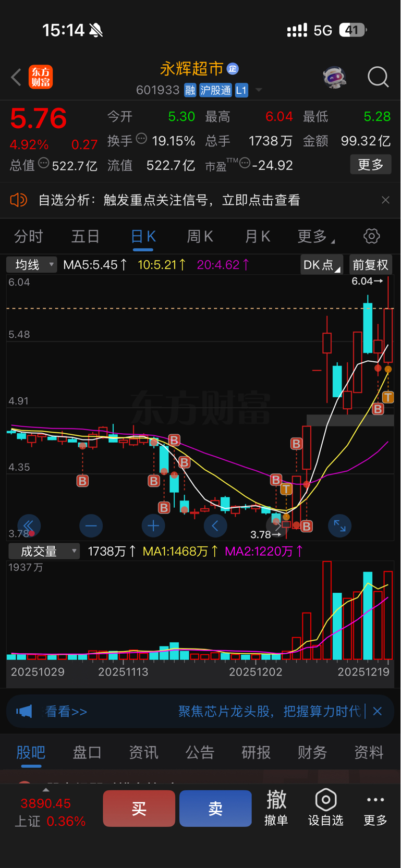
Task: Tap 更多 button beside 市盈
Action: [x=371, y=165]
